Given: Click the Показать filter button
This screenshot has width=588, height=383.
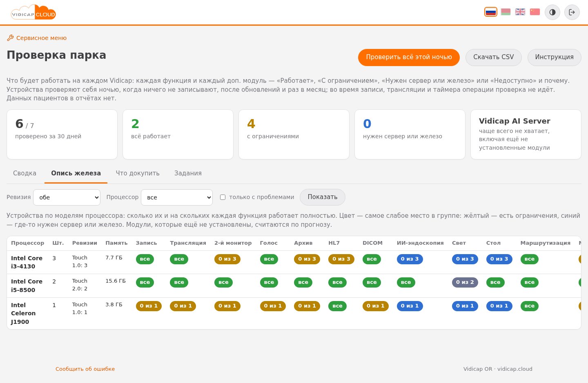Looking at the screenshot, I should pyautogui.click(x=323, y=197).
